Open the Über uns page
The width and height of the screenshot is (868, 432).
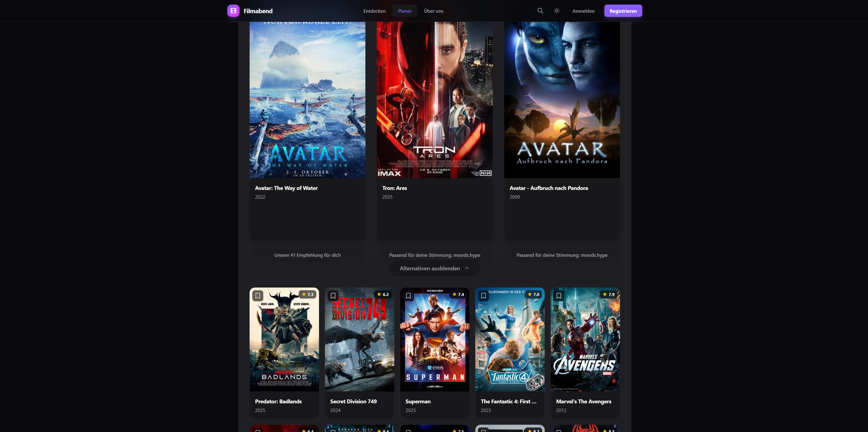point(433,11)
